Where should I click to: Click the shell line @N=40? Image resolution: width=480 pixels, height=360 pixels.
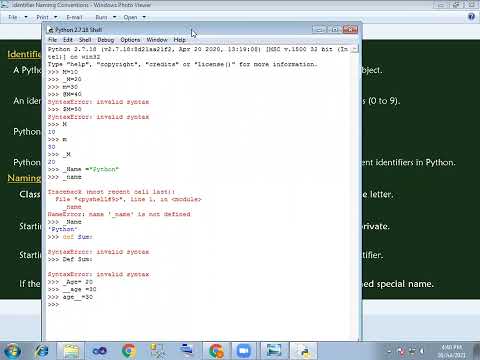point(65,94)
